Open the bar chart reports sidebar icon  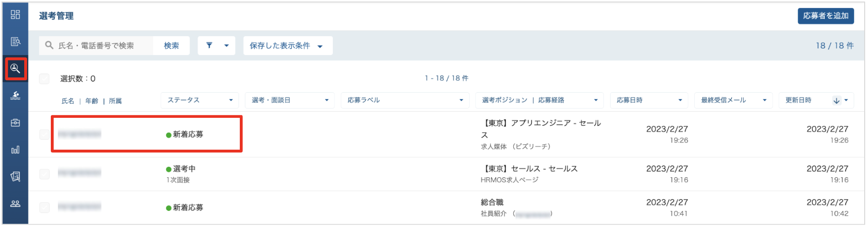click(15, 150)
